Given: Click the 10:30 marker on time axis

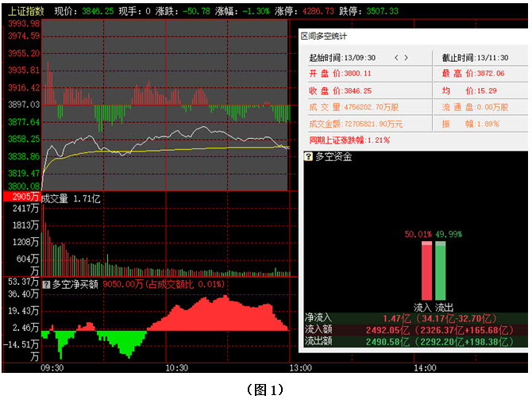Looking at the screenshot, I should pyautogui.click(x=176, y=367).
